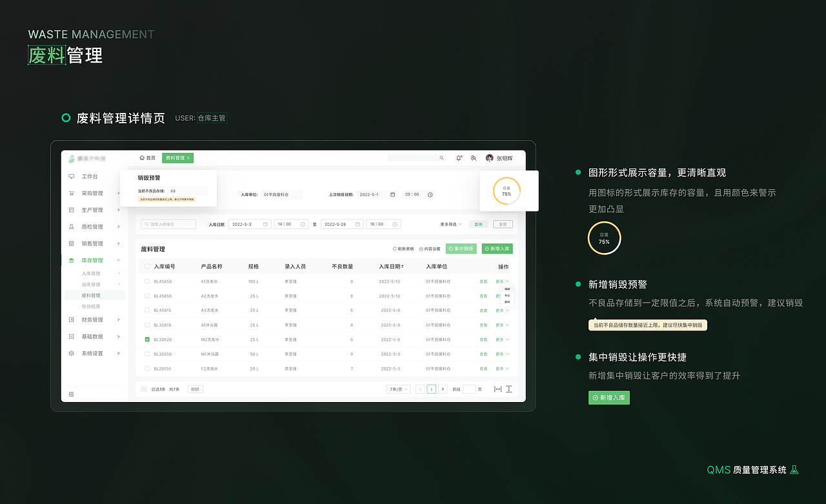The image size is (826, 504).
Task: Check the checkbox on row BL45656
Action: [x=148, y=281]
